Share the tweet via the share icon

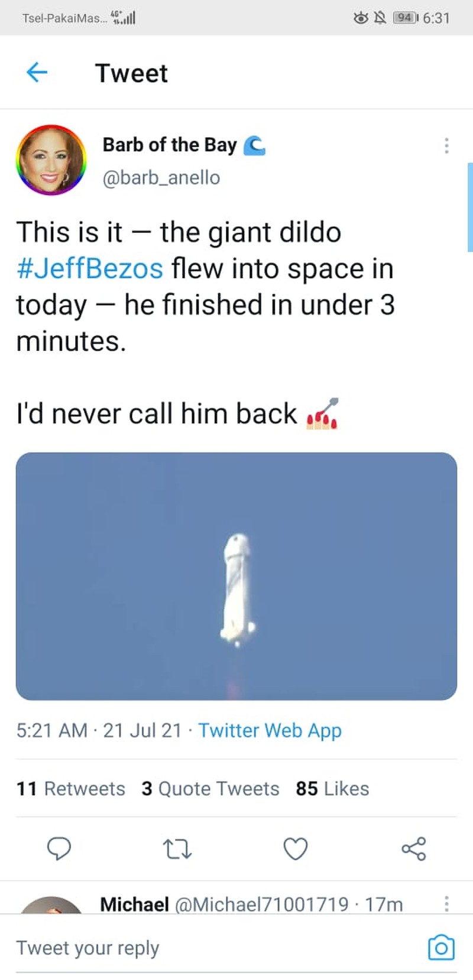(413, 849)
